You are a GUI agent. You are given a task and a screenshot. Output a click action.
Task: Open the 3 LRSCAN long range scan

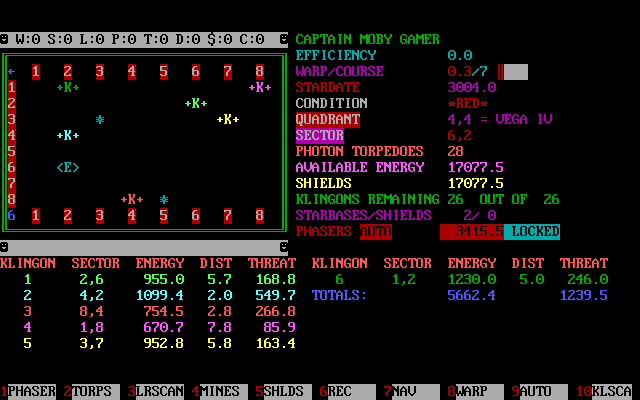click(160, 391)
